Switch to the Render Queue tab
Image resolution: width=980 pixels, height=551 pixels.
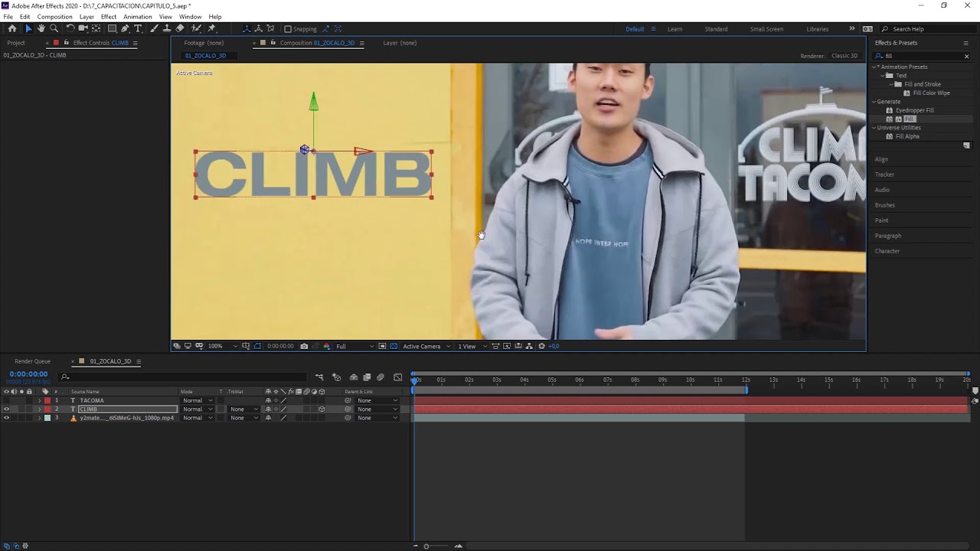click(x=32, y=361)
